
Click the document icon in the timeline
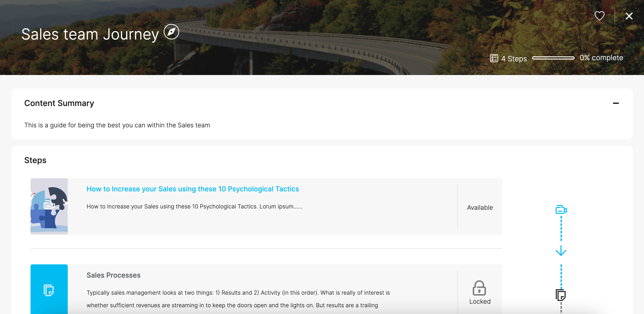561,295
